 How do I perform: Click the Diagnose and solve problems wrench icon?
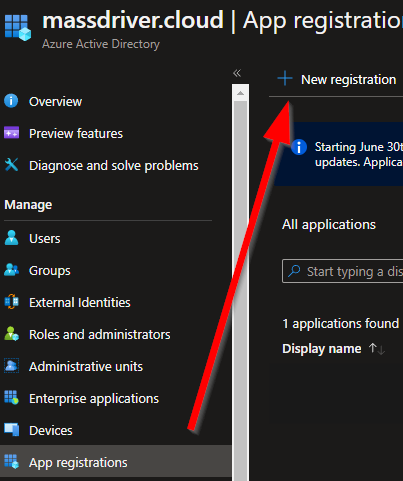pos(11,165)
